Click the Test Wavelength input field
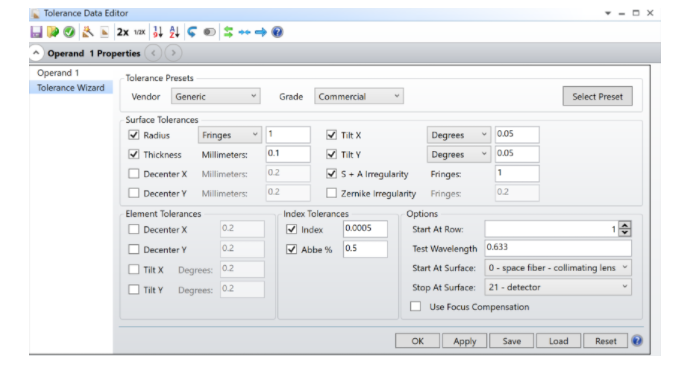The image size is (674, 368). tap(558, 248)
